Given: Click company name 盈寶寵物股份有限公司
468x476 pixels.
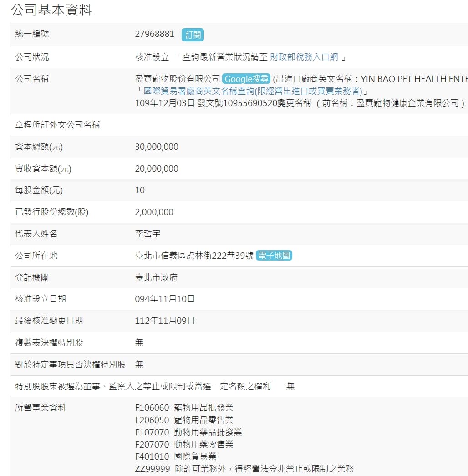Looking at the screenshot, I should tap(178, 79).
